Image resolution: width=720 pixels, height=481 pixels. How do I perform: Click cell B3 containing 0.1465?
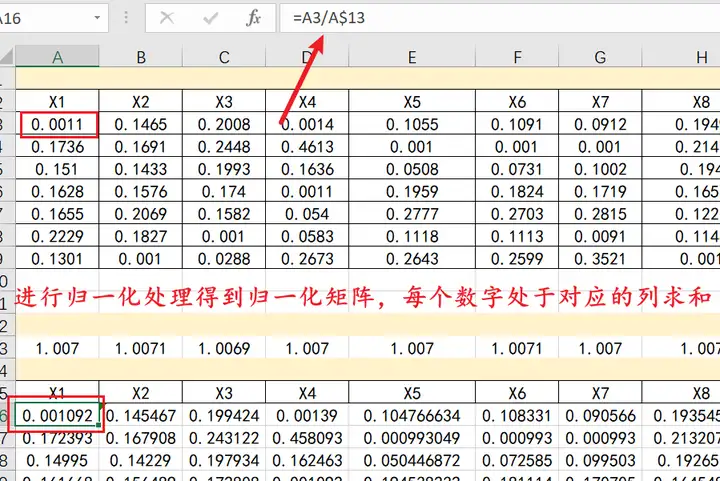(x=141, y=124)
